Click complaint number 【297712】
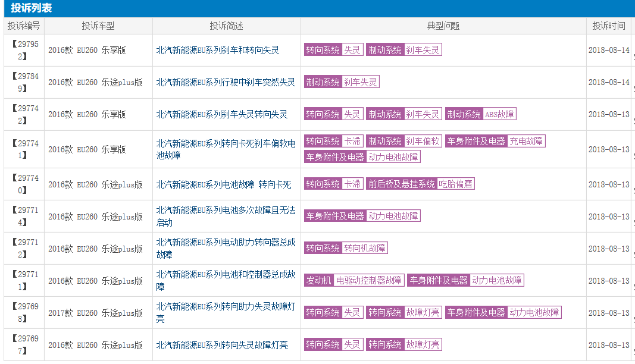The width and height of the screenshot is (635, 364). click(x=24, y=248)
